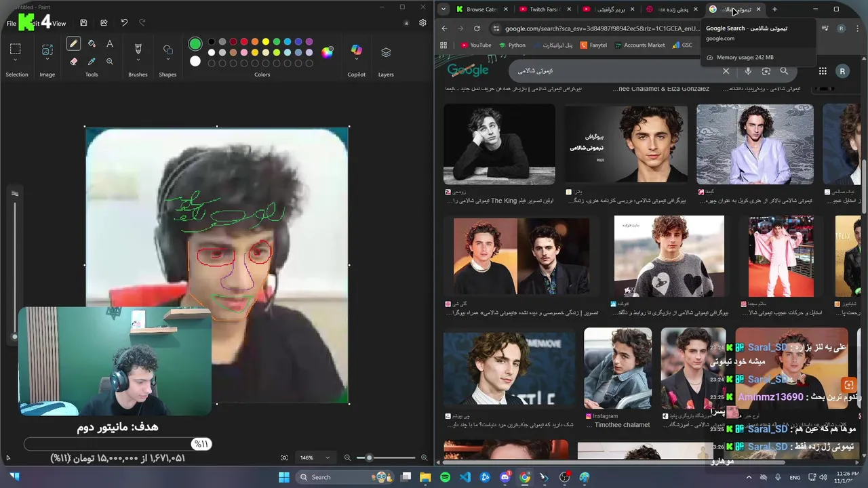Click the Google logo
868x488 pixels.
[x=468, y=70]
